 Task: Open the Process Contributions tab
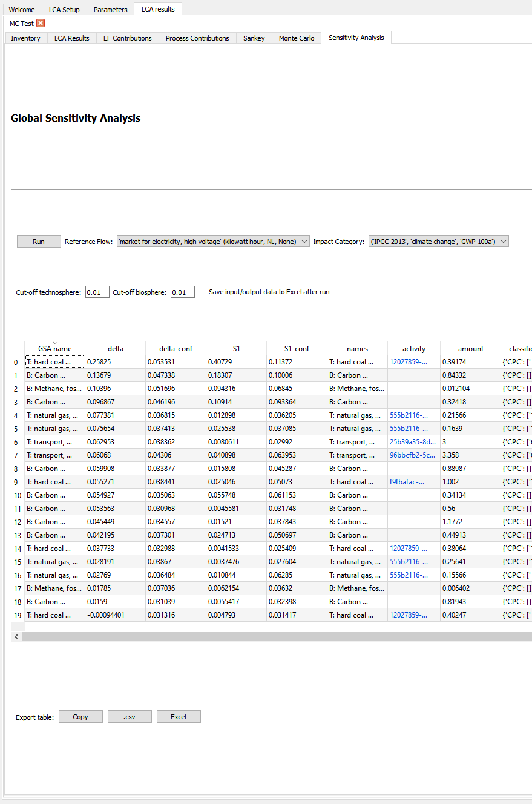pos(197,38)
